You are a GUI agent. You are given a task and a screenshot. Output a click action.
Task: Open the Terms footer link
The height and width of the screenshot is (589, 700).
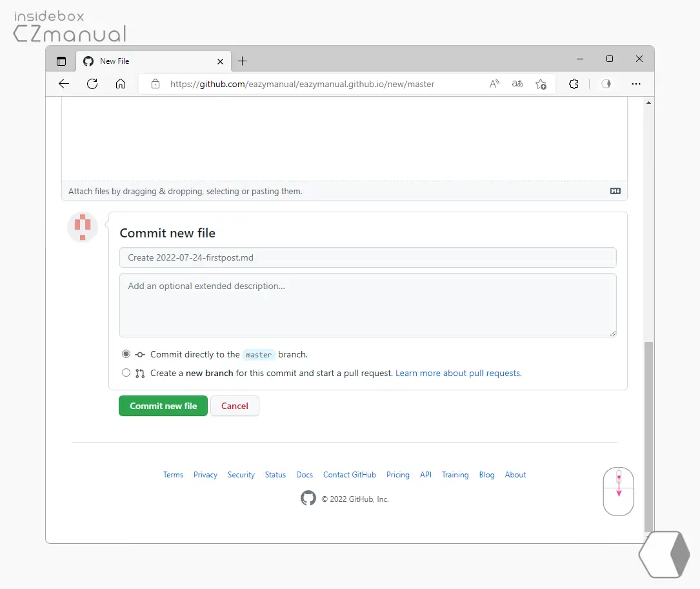click(173, 475)
